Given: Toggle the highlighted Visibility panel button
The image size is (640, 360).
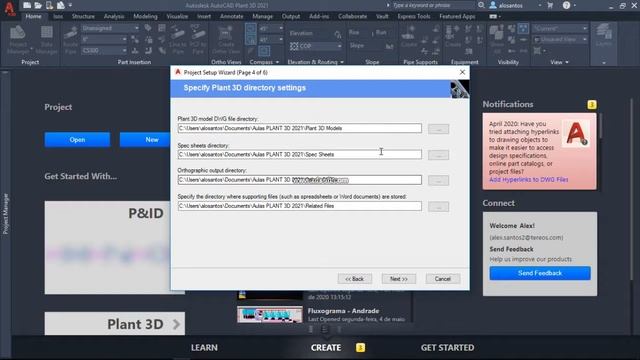Looking at the screenshot, I should tap(523, 28).
